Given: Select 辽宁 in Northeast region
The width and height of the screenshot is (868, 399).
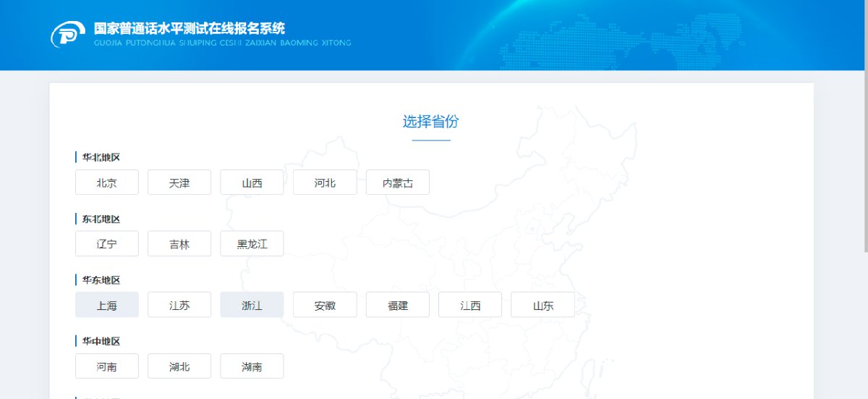Looking at the screenshot, I should click(107, 244).
